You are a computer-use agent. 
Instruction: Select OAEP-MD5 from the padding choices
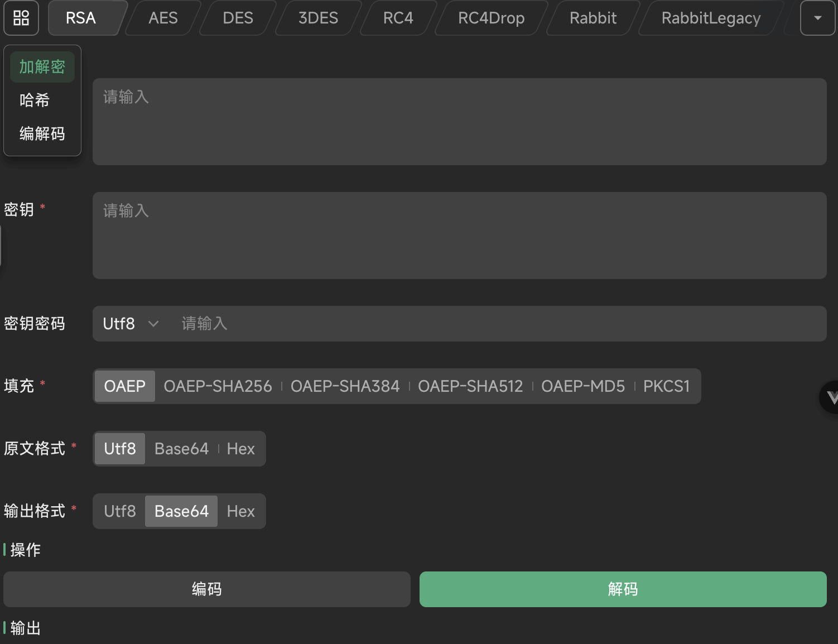coord(582,386)
